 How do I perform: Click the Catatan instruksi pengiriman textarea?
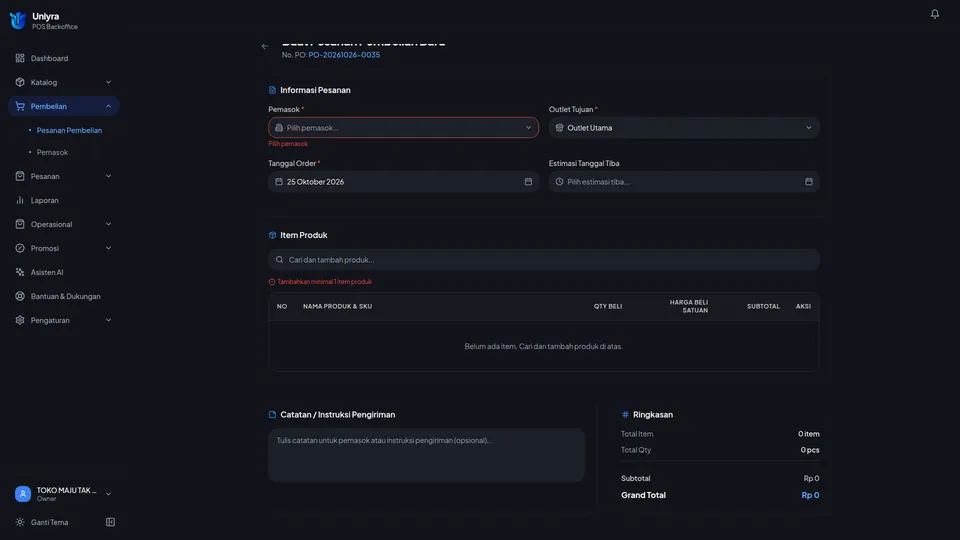[x=426, y=455]
